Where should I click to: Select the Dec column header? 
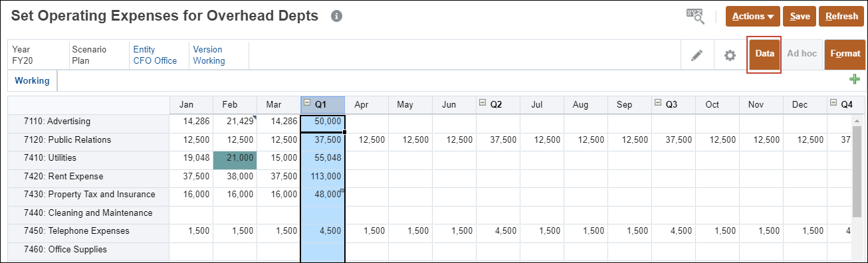pos(806,105)
